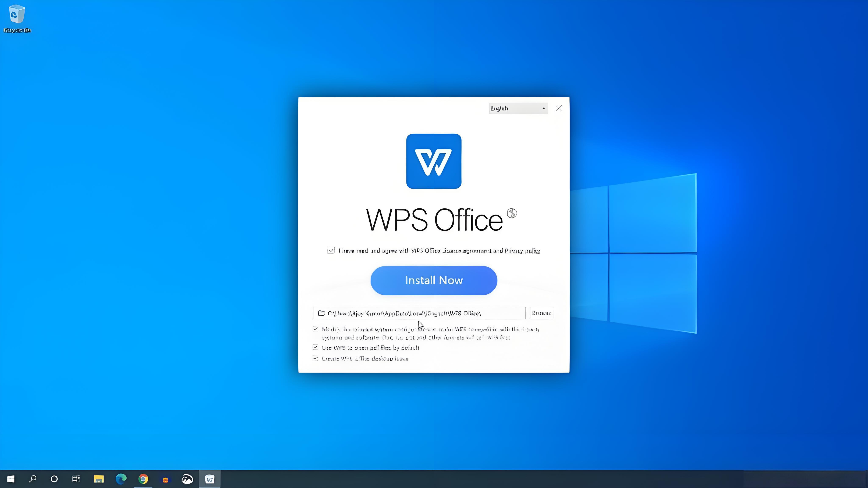Uncheck the license agreement checkbox

coord(331,250)
